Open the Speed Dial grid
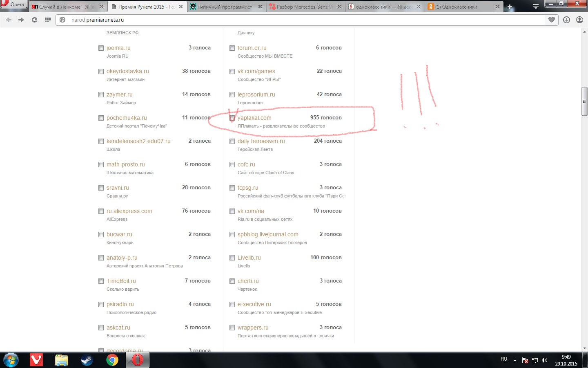Screen dimensions: 588x368 [48, 20]
